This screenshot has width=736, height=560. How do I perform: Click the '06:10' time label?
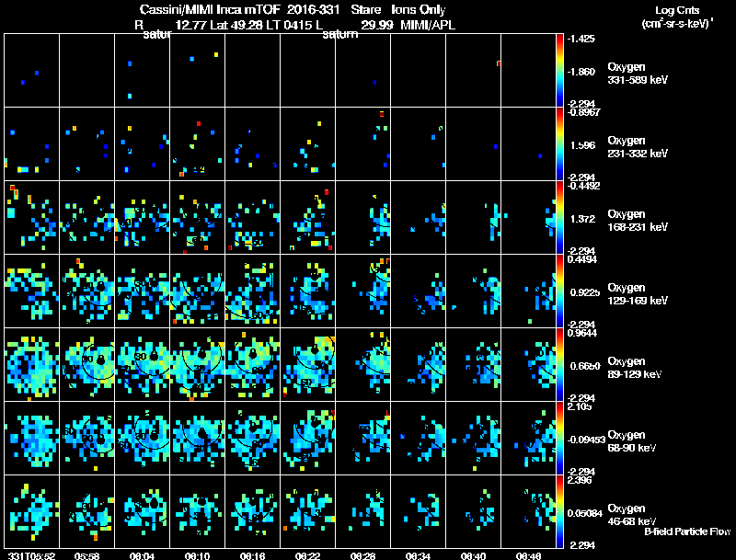tap(197, 555)
